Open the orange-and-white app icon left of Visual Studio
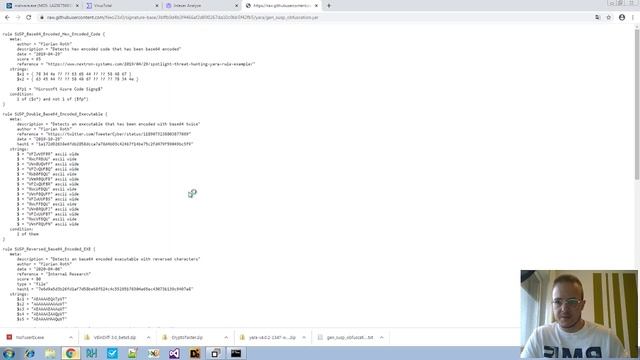 (x=153, y=353)
